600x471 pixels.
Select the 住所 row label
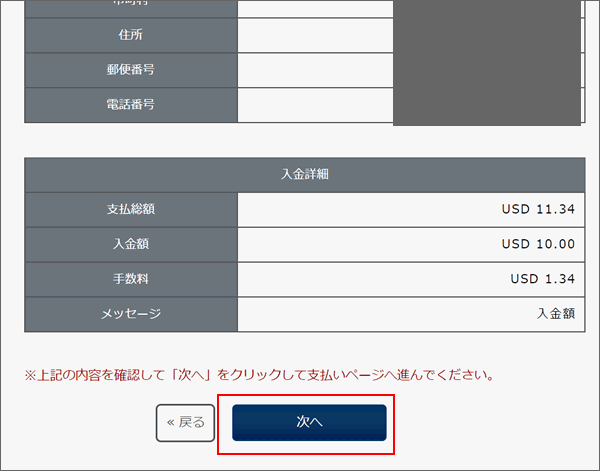coord(131,35)
